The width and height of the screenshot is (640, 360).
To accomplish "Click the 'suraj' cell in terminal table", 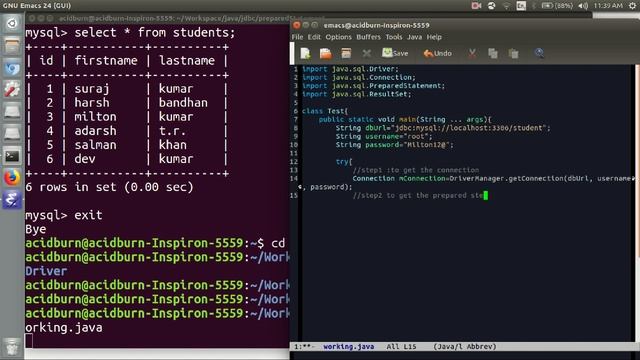I will tap(92, 89).
